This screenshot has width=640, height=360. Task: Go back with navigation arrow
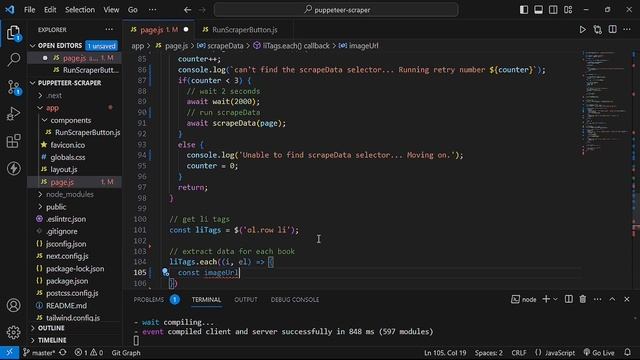tap(187, 10)
